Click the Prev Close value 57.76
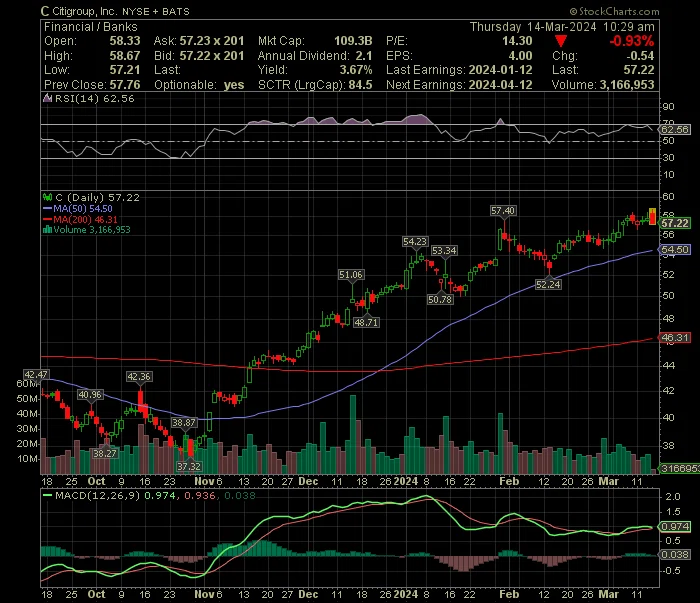This screenshot has width=700, height=603. [125, 85]
